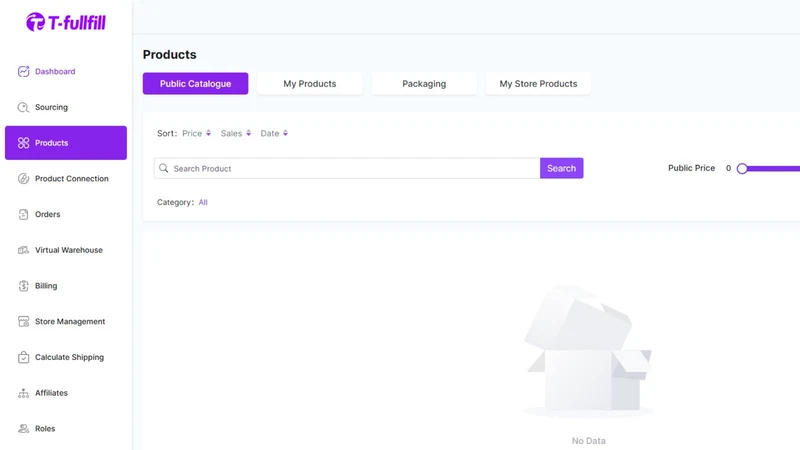Screen dimensions: 800x450
Task: Select the All category filter
Action: (x=203, y=202)
